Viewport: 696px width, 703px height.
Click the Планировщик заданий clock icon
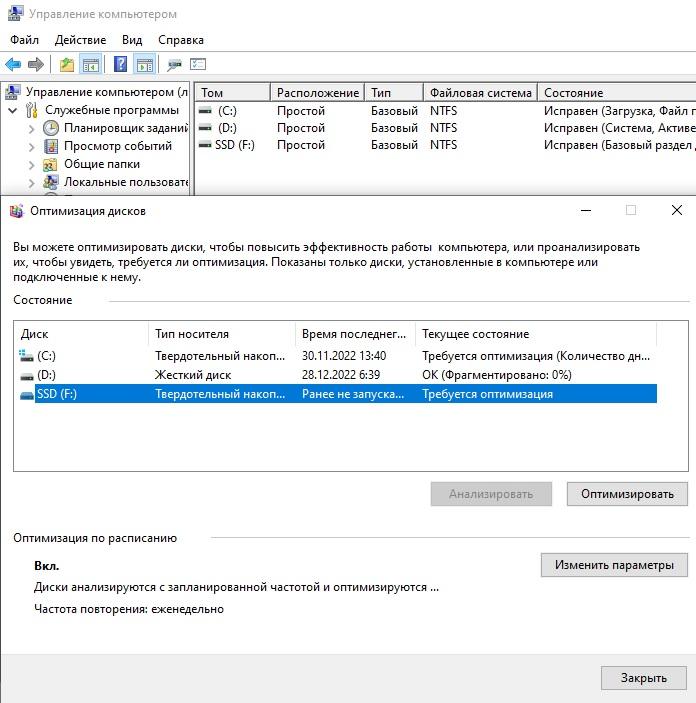click(x=51, y=128)
